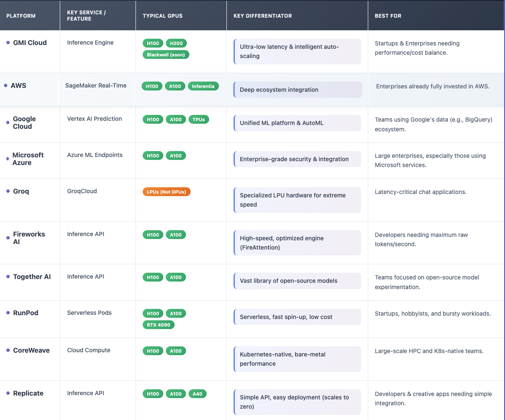Expand the KEY DIFFERENTIATOR column header
This screenshot has height=420, width=505.
[263, 16]
